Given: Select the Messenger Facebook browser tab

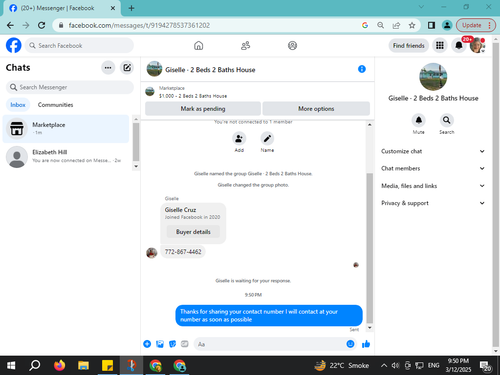Looking at the screenshot, I should click(x=62, y=8).
